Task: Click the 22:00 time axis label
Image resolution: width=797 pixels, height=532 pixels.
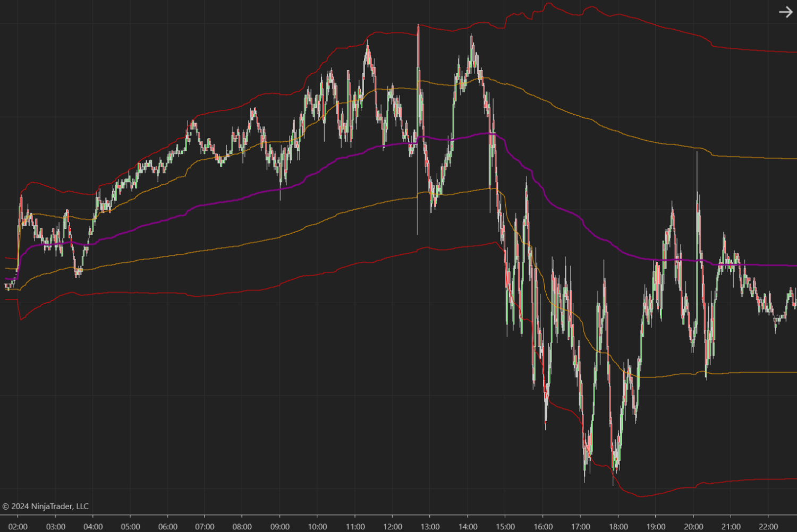Action: tap(769, 526)
